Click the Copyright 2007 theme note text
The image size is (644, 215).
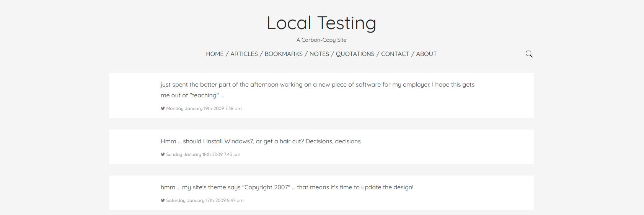(x=287, y=187)
